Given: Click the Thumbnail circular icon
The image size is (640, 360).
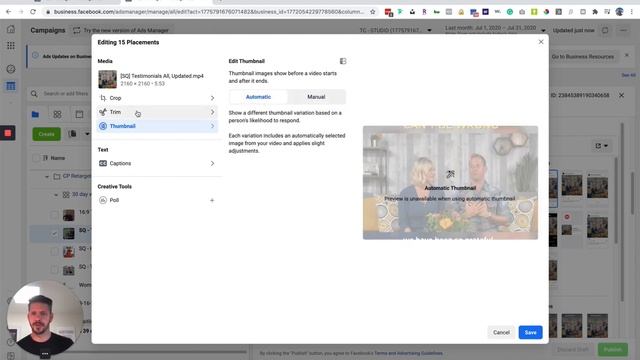Looking at the screenshot, I should click(x=103, y=126).
